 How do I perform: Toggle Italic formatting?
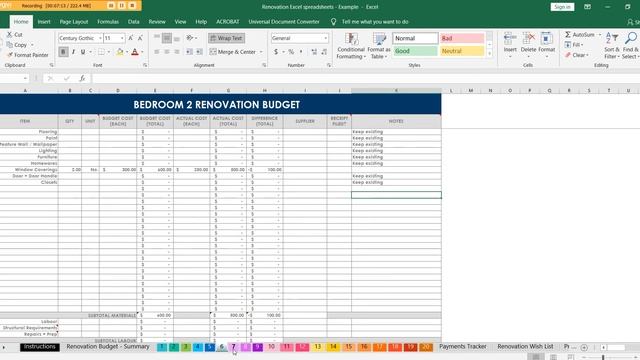coord(73,52)
